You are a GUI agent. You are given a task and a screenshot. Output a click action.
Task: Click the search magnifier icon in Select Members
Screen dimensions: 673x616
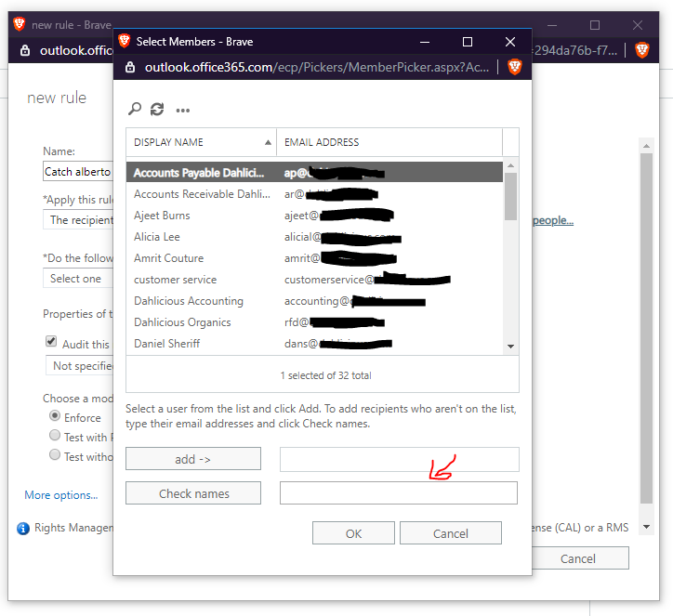click(x=135, y=109)
